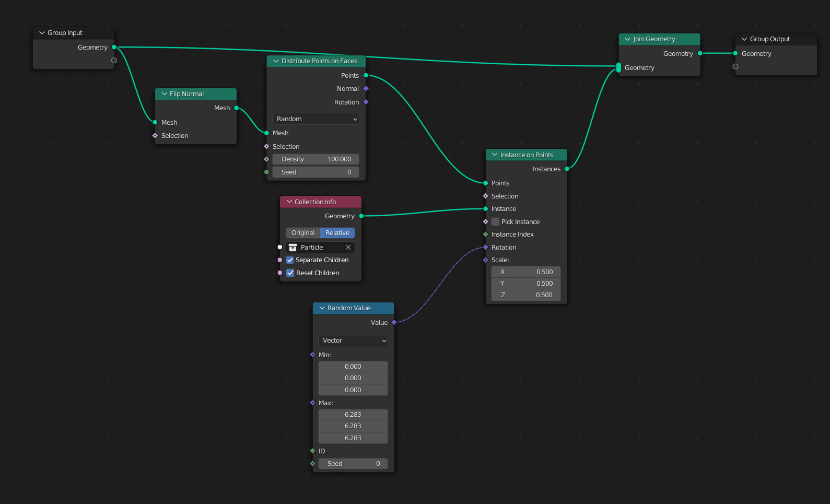Image resolution: width=830 pixels, height=504 pixels.
Task: Click Instance on Points Rotation input socket
Action: pyautogui.click(x=485, y=247)
